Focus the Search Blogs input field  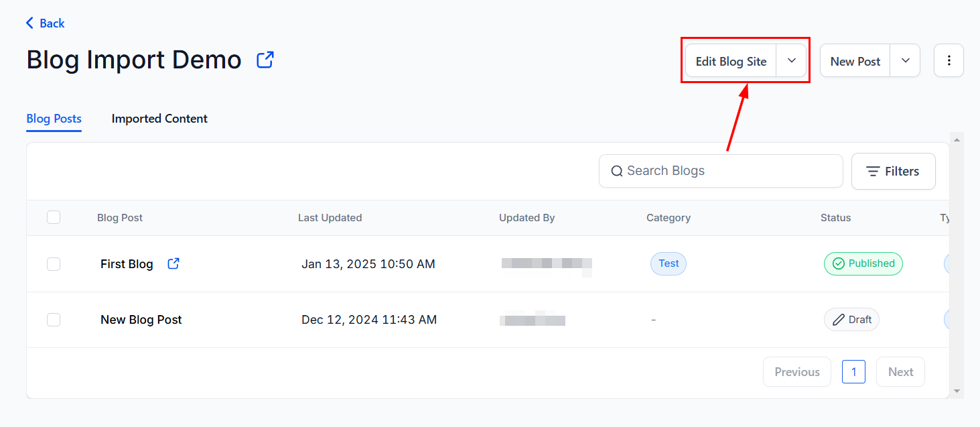click(x=721, y=171)
